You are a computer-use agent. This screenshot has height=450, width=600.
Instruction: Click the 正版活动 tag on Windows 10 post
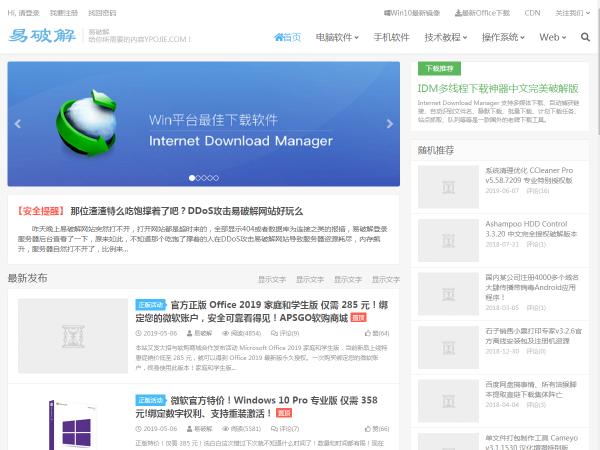point(151,400)
